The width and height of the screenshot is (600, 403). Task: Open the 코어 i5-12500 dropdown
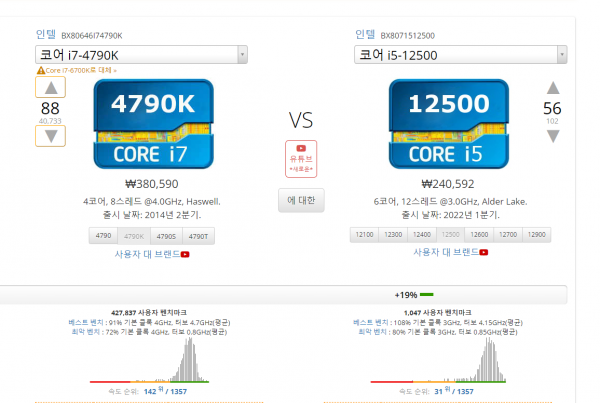[461, 55]
